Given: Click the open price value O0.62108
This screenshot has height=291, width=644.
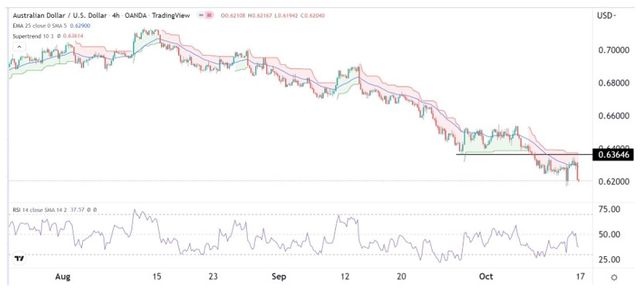Looking at the screenshot, I should 233,15.
